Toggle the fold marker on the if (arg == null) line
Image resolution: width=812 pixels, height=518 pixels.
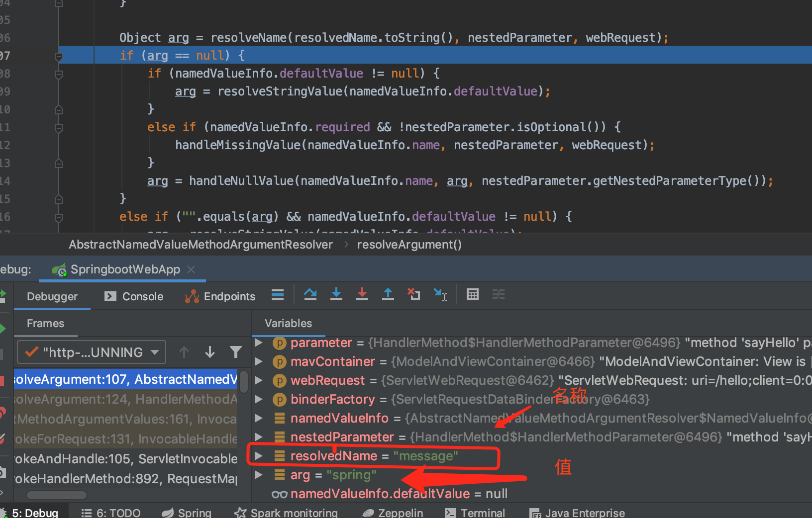tap(58, 56)
